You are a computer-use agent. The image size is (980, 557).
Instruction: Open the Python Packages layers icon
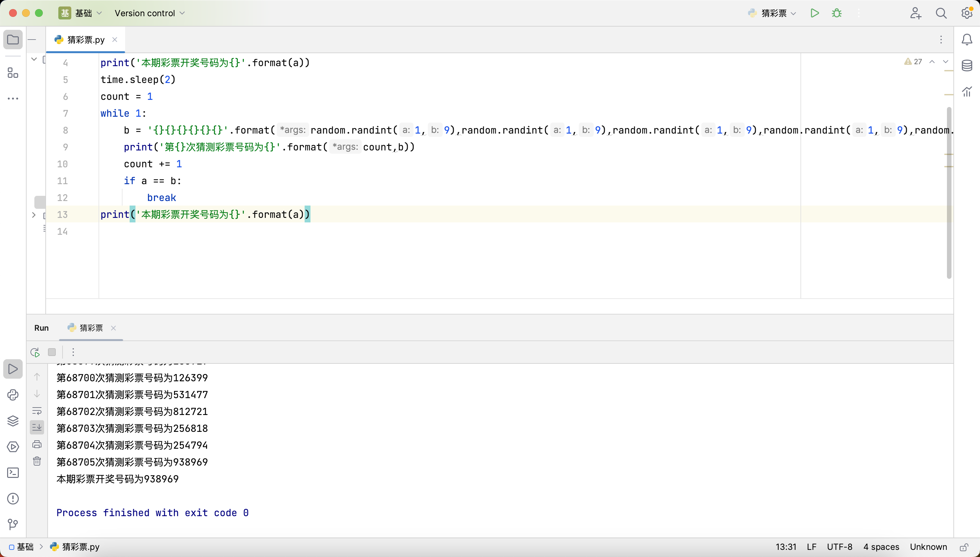coord(13,421)
